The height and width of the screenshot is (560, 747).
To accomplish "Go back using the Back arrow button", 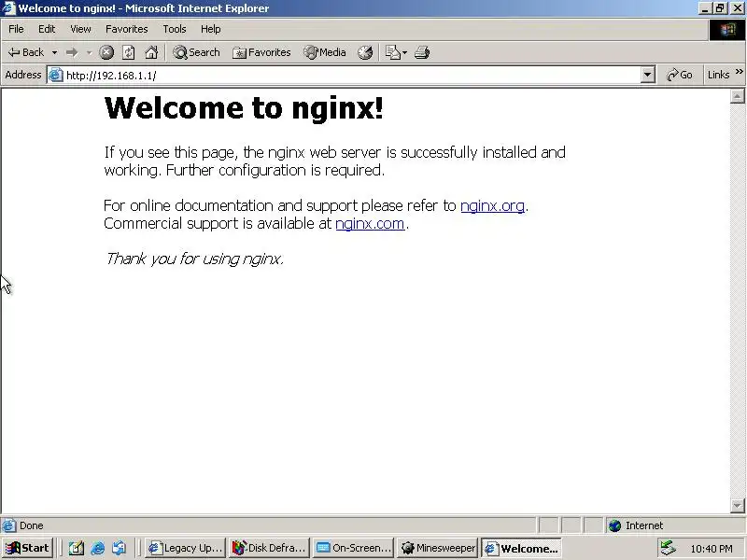I will (x=26, y=52).
